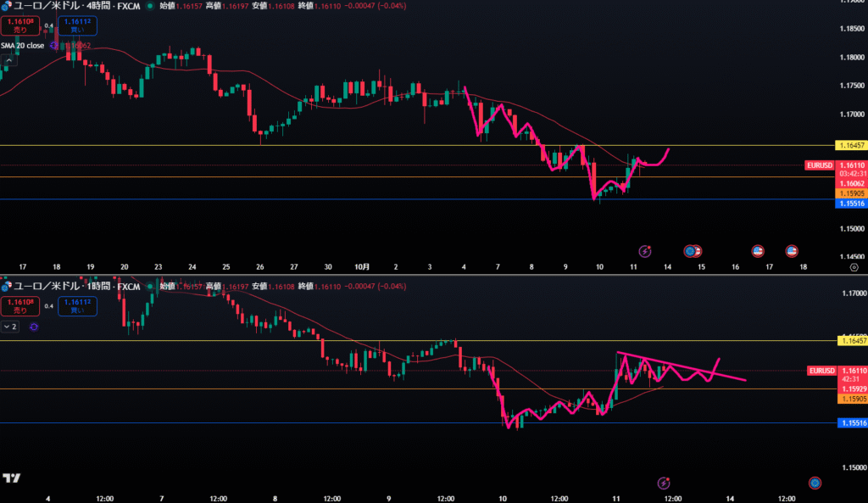Viewport: 868px width, 503px height.
Task: Click the purple indicator icon on the 1-hour chart
Action: click(33, 326)
